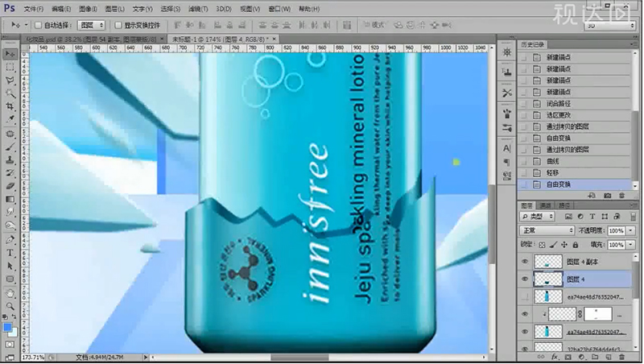Screen dimensions: 644x364
Task: Select the 闭合路径 history state
Action: [x=575, y=104]
